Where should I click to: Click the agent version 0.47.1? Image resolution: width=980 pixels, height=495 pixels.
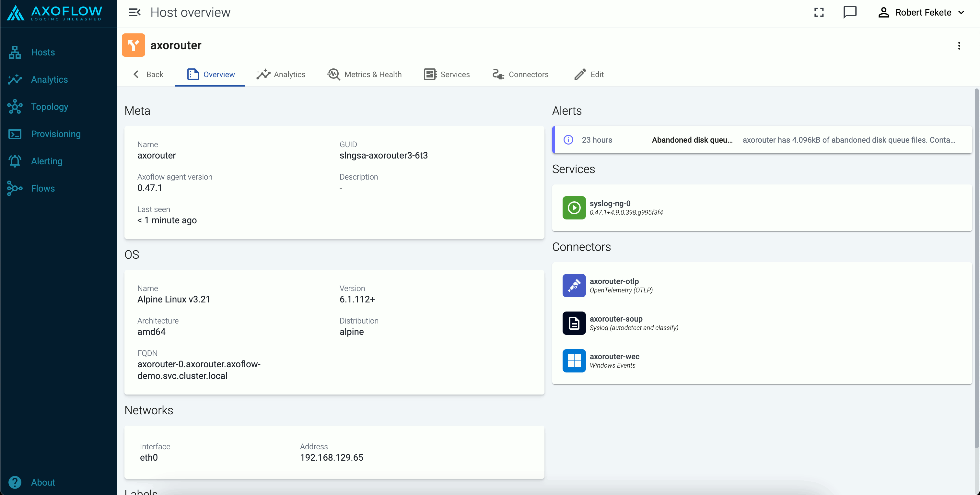149,188
